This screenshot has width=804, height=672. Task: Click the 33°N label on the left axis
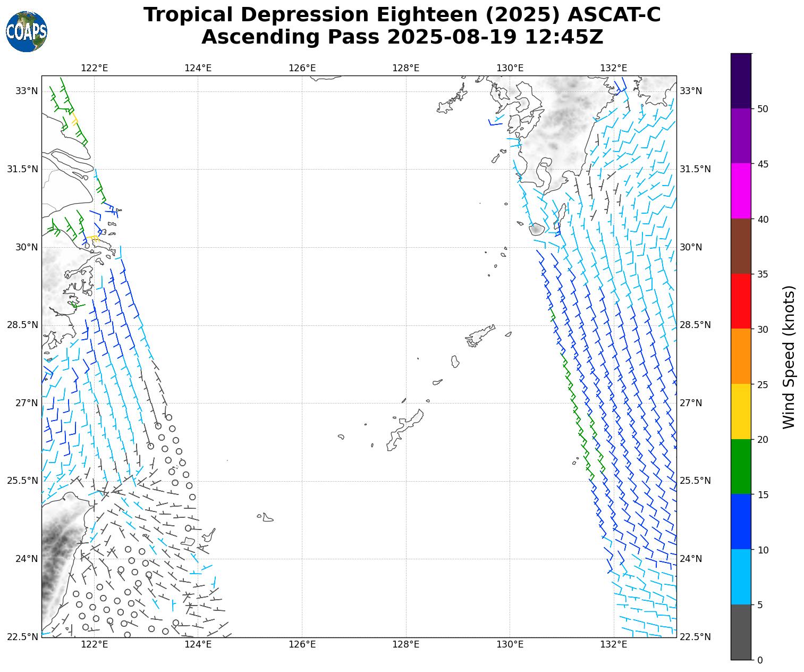click(27, 91)
